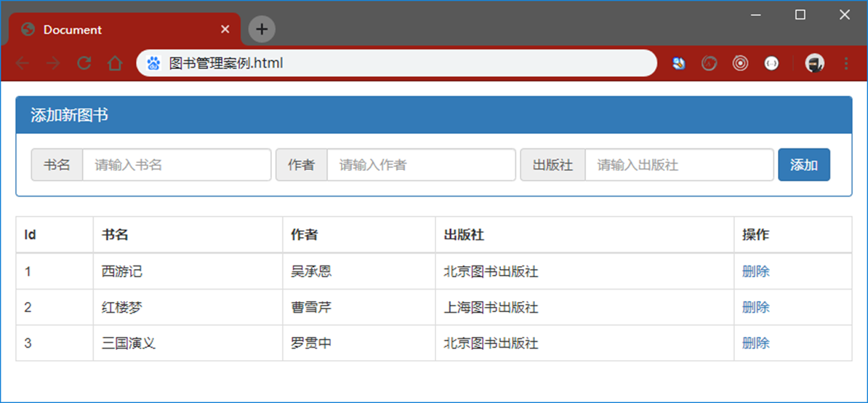The image size is (868, 403).
Task: Select the 吴承恩 author cell
Action: coord(358,271)
